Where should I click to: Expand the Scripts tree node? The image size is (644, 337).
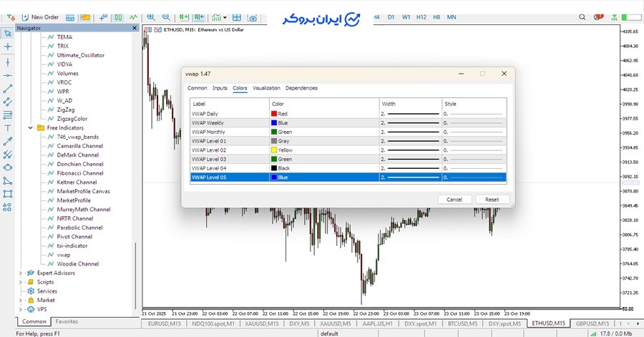tap(20, 282)
